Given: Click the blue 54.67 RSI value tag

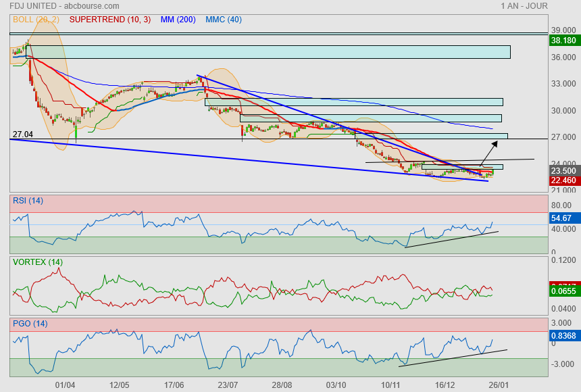Looking at the screenshot, I should click(x=564, y=218).
